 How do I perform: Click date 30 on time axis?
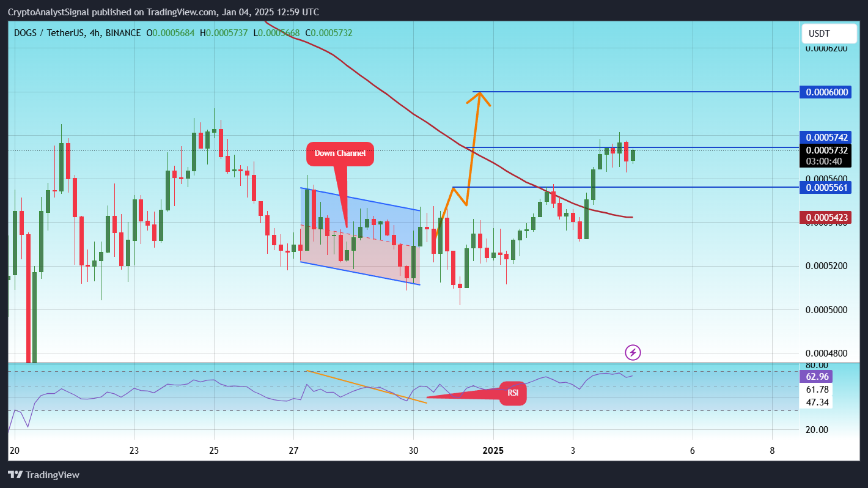tap(413, 451)
